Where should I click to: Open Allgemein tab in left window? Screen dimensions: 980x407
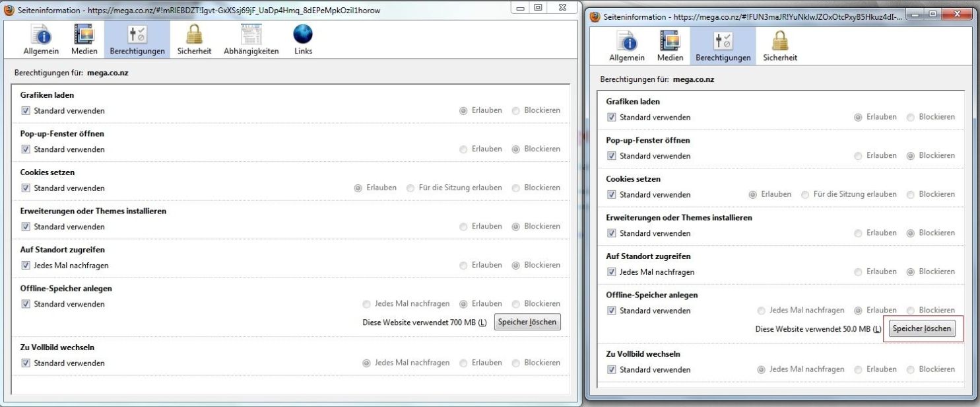pos(42,39)
